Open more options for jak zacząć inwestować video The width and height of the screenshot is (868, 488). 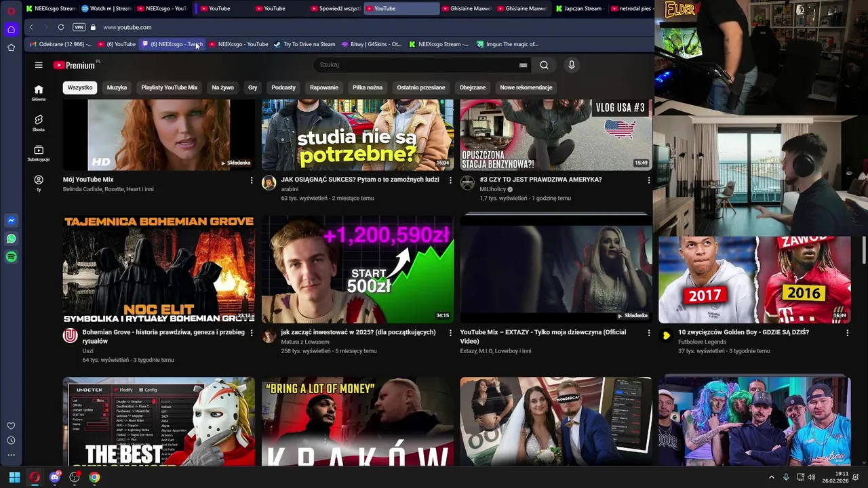450,333
